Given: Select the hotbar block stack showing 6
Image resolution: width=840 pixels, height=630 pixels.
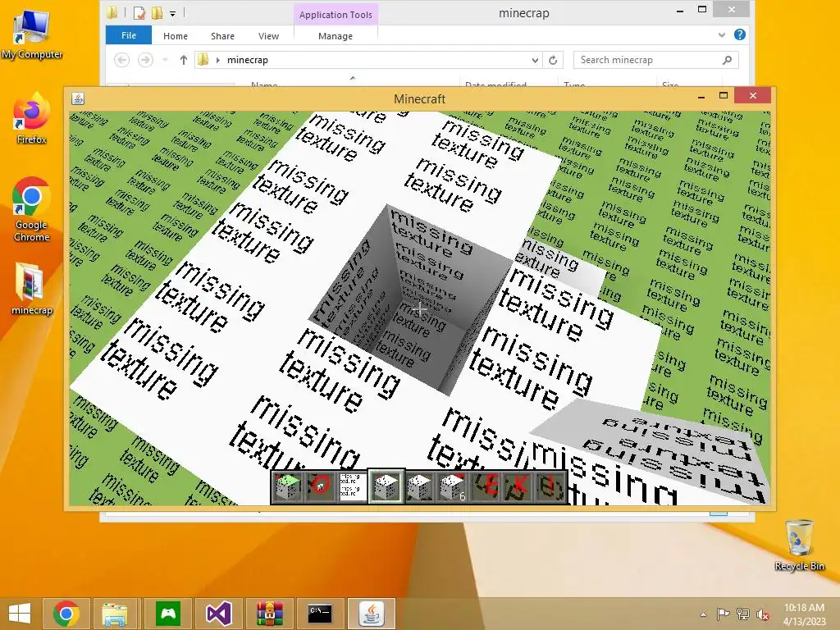Looking at the screenshot, I should point(452,486).
